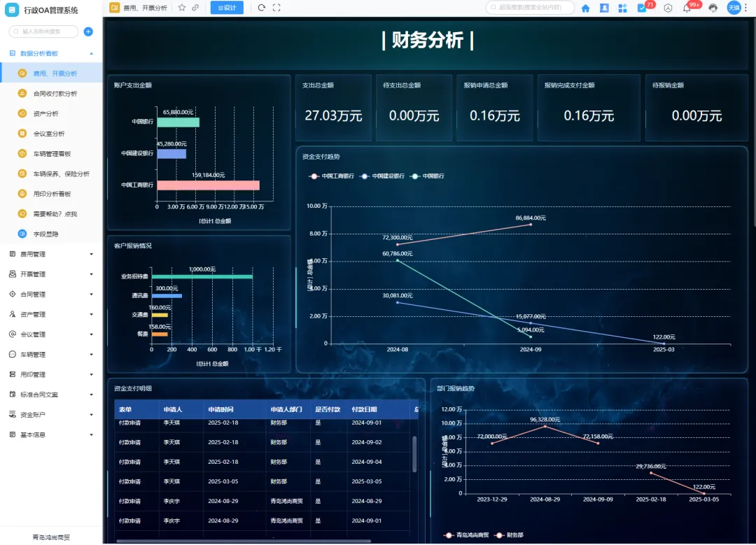Open the task checklist icon with 71 badge
Viewport: 756px width, 545px height.
(641, 8)
